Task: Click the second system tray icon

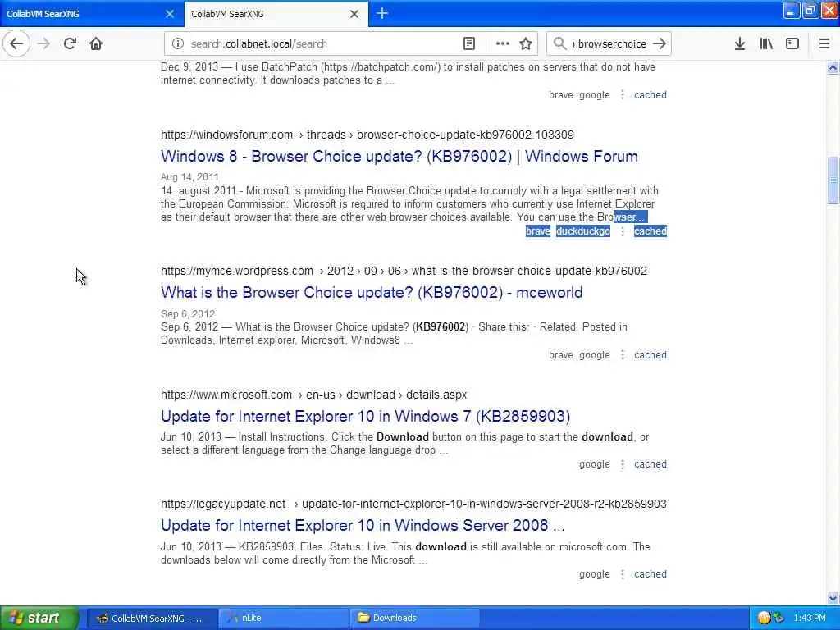Action: click(x=778, y=619)
